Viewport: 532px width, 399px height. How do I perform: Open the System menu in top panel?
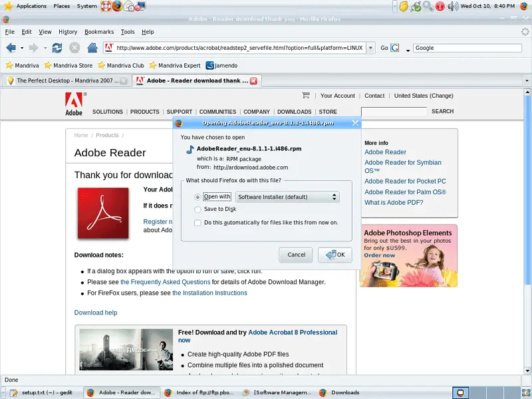pyautogui.click(x=86, y=6)
